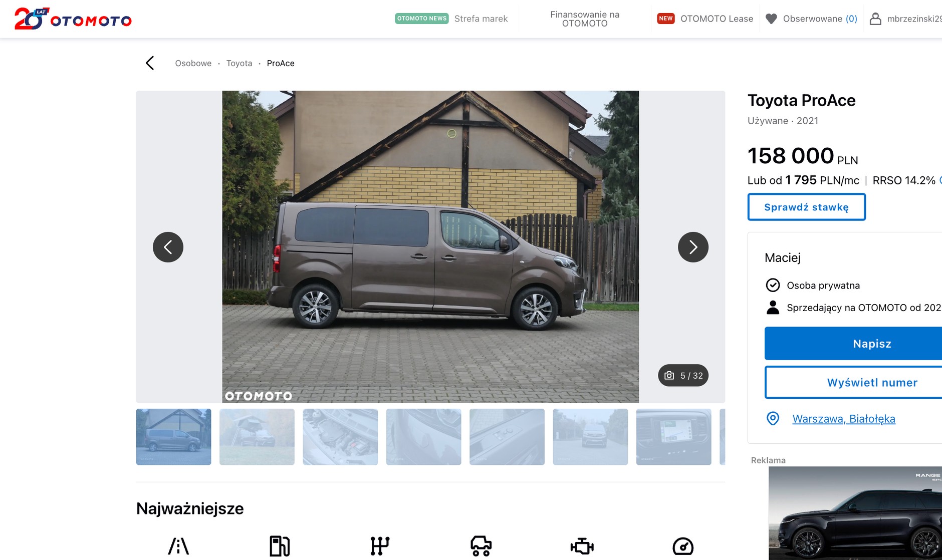Open the engine bay photo thumbnail
Image resolution: width=942 pixels, height=560 pixels.
[x=340, y=437]
